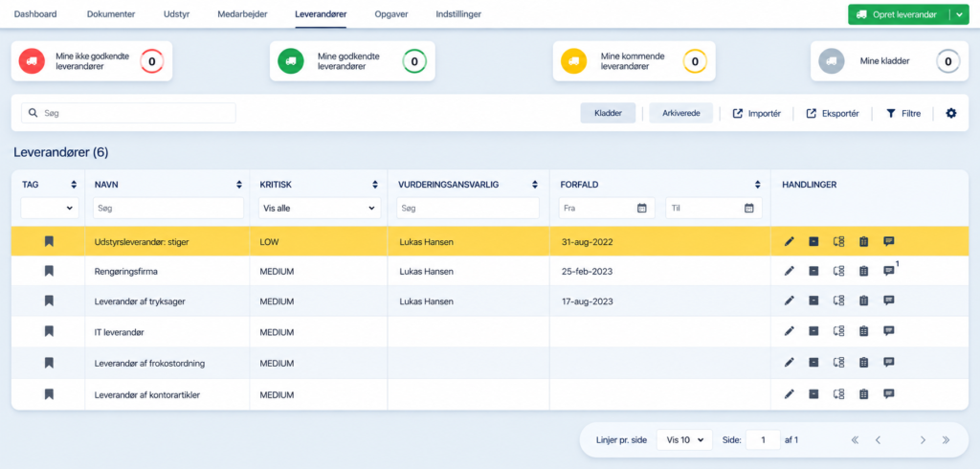Image resolution: width=980 pixels, height=469 pixels.
Task: Archive the Udstyrsleverandør: stiger supplier
Action: point(813,241)
